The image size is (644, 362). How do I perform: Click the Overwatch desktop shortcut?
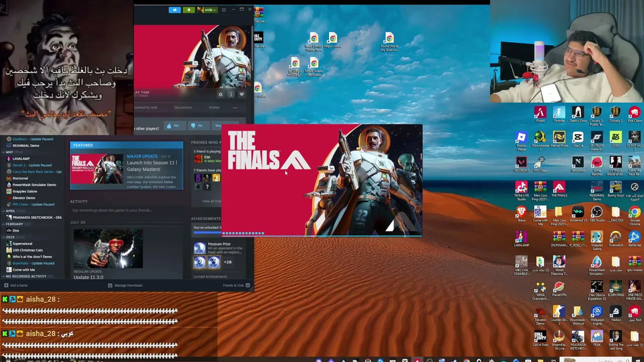click(615, 239)
